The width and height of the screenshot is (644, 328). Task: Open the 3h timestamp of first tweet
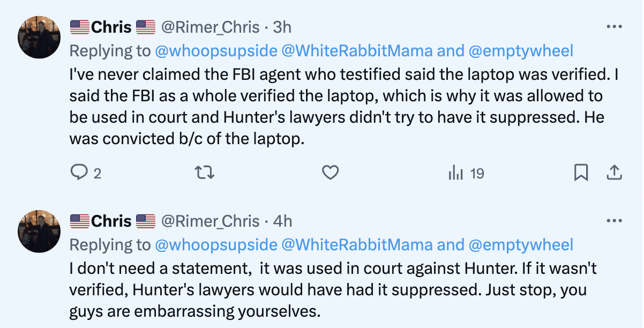click(282, 27)
